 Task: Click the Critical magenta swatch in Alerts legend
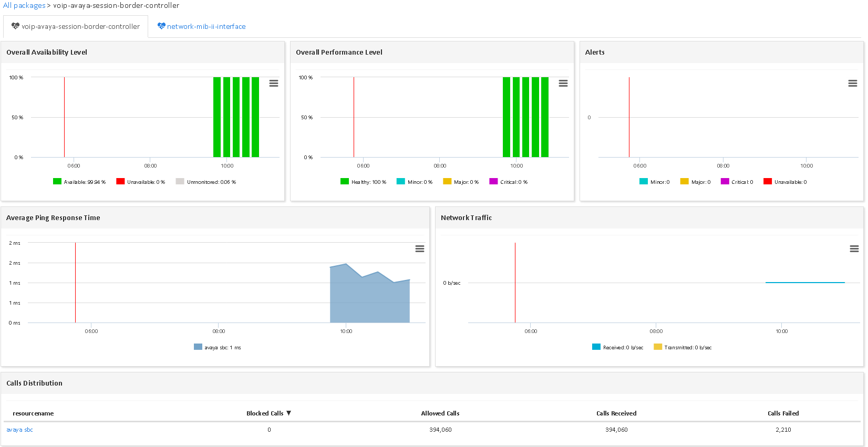click(x=725, y=182)
